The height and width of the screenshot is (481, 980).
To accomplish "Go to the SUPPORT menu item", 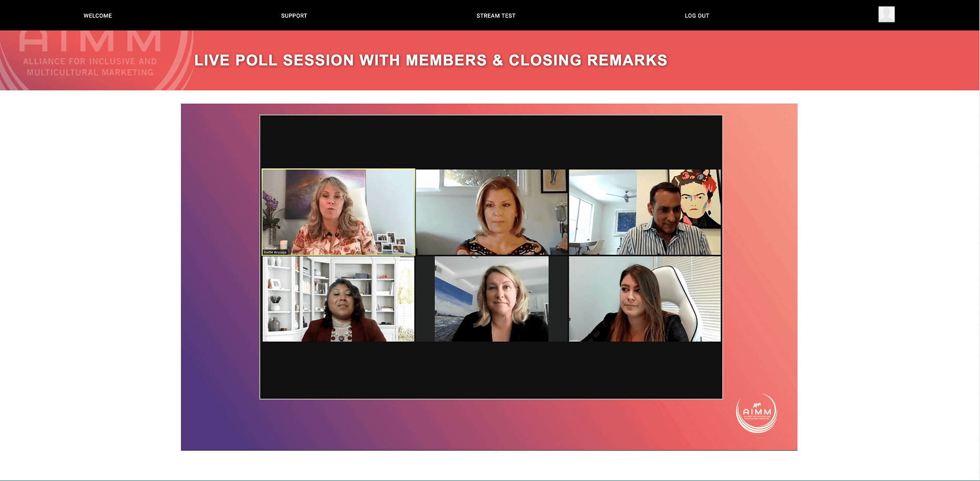I will (294, 16).
